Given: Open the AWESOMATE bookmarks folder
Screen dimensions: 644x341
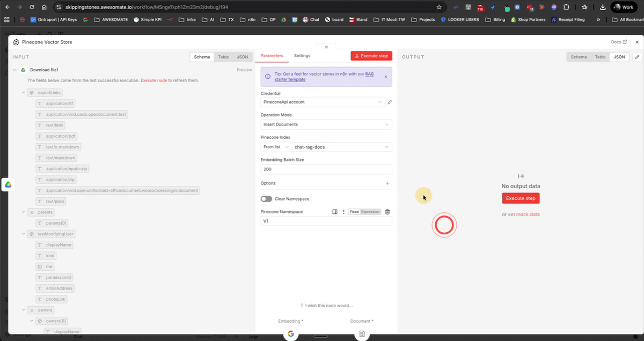Looking at the screenshot, I should tap(111, 19).
